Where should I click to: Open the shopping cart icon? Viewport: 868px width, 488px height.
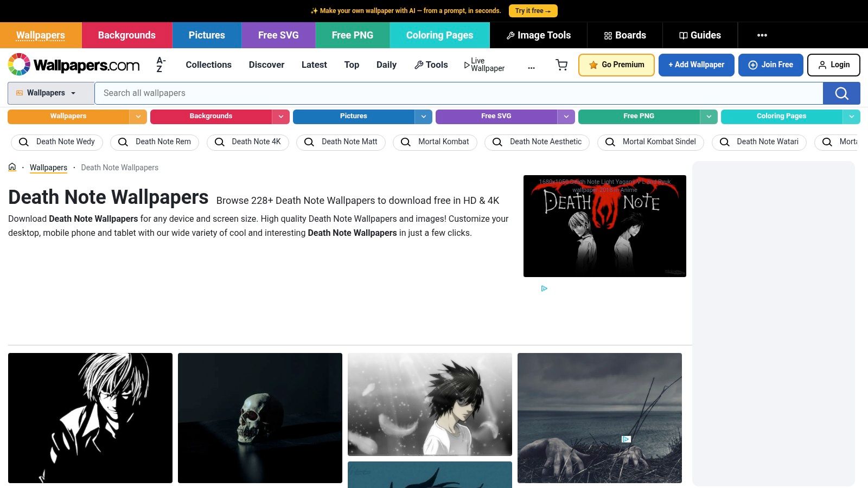pyautogui.click(x=561, y=65)
